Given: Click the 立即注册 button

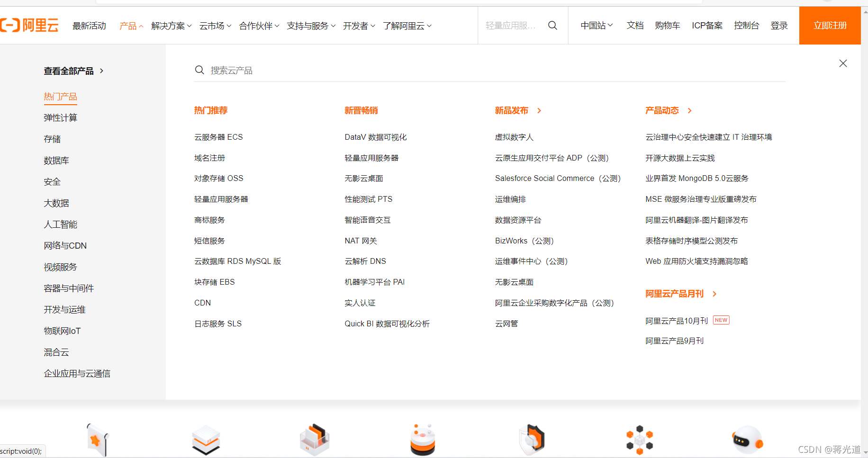Looking at the screenshot, I should [830, 26].
